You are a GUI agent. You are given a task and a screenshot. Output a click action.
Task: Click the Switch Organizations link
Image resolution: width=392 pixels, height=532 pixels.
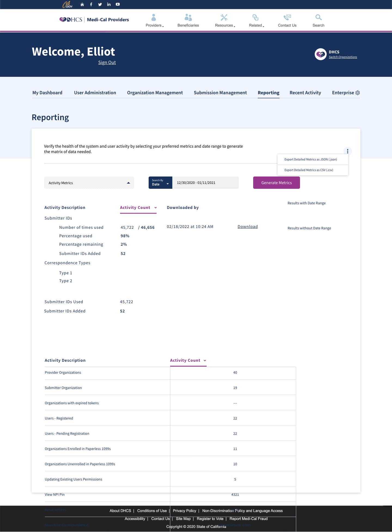[x=343, y=57]
